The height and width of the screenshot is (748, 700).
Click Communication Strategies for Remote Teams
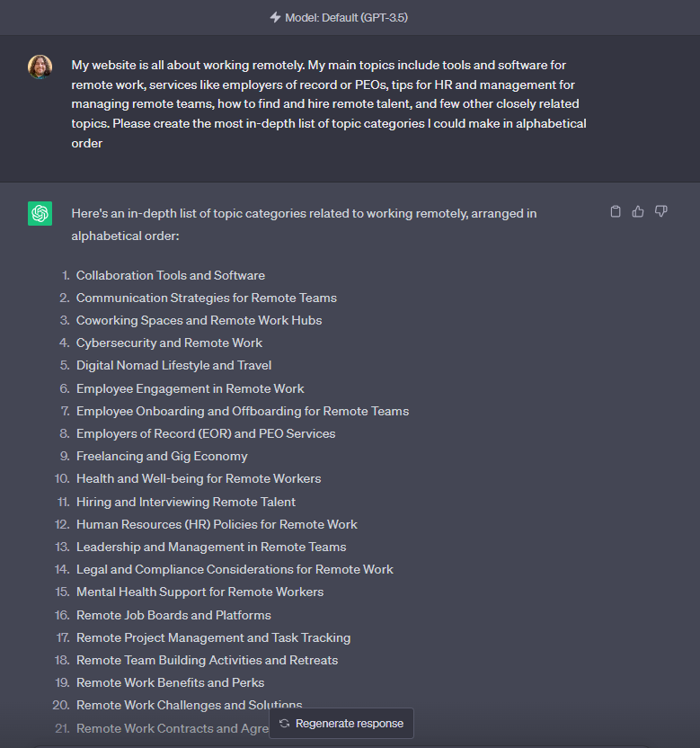point(207,298)
